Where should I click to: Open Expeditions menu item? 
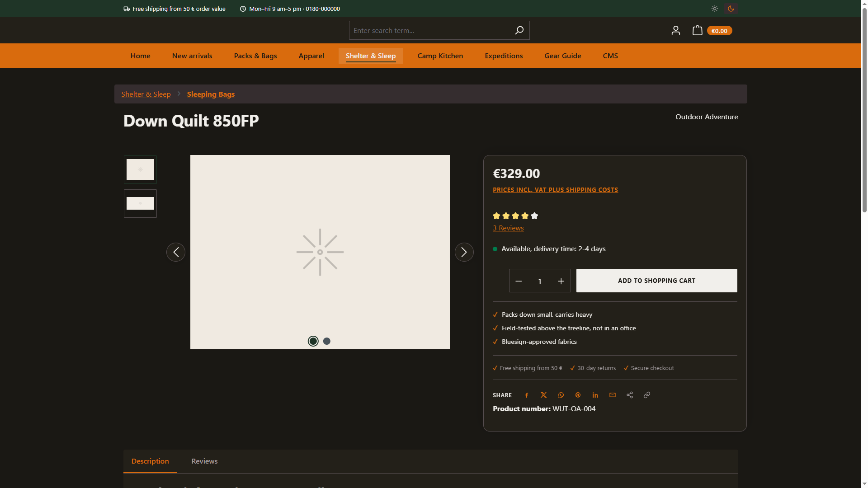[x=504, y=56]
